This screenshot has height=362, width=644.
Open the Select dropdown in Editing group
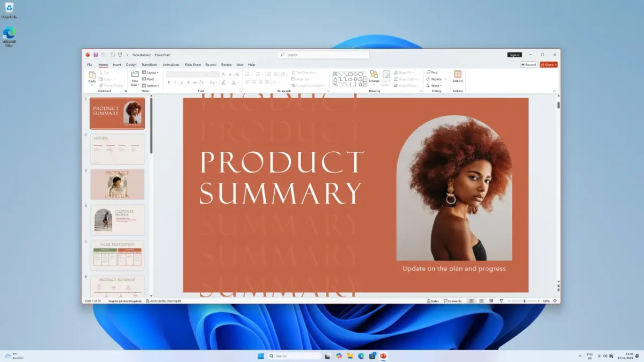[x=435, y=86]
